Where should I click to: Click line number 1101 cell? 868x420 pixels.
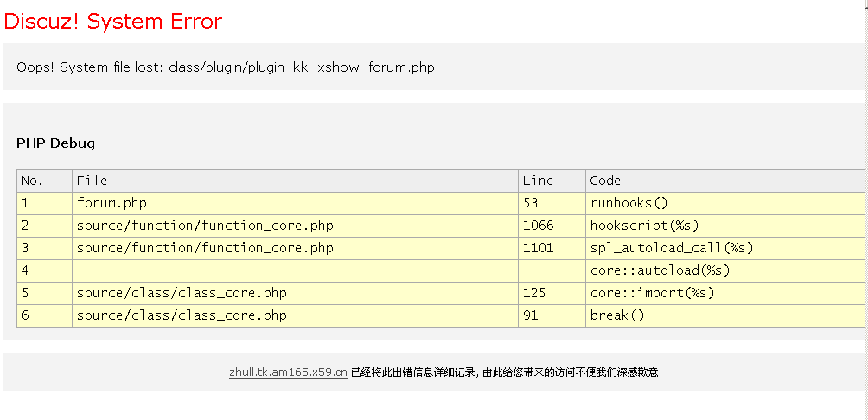(x=552, y=249)
